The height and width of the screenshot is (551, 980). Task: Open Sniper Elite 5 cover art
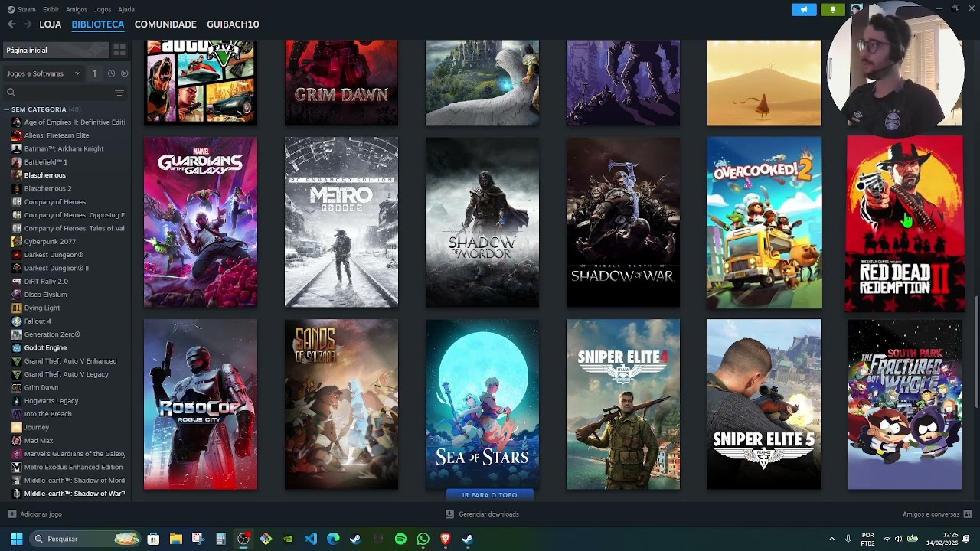point(764,405)
